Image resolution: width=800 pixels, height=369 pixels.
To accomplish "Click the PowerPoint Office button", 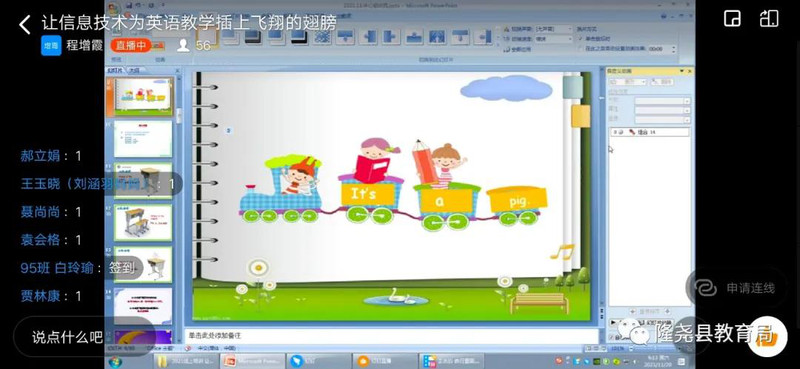I will 114,9.
